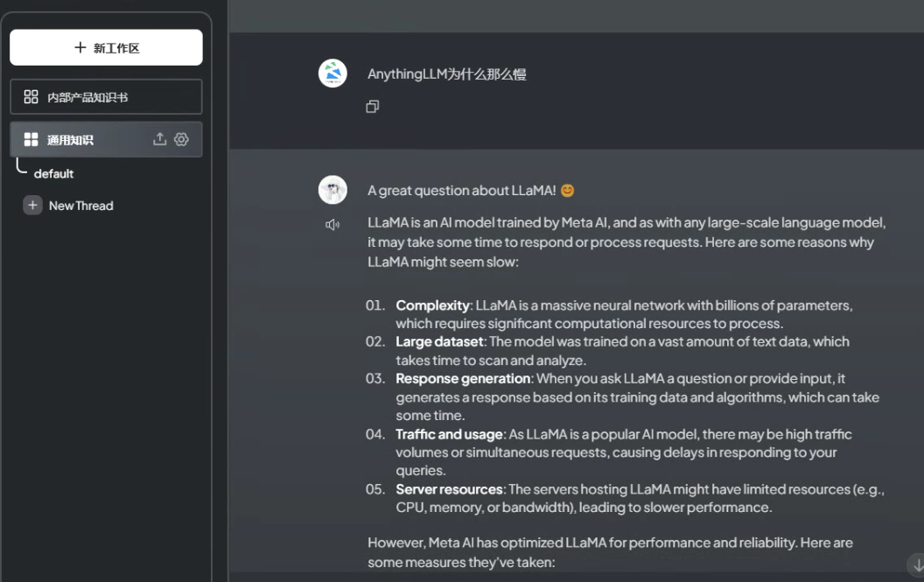Jump to bottom with the down arrow button
This screenshot has width=924, height=582.
click(x=917, y=564)
